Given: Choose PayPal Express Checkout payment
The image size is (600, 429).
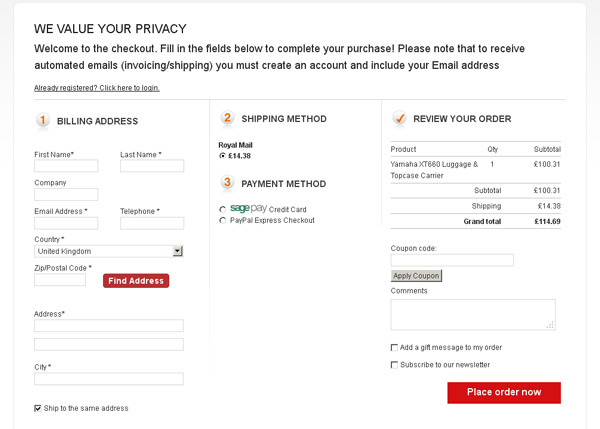Looking at the screenshot, I should (x=222, y=220).
